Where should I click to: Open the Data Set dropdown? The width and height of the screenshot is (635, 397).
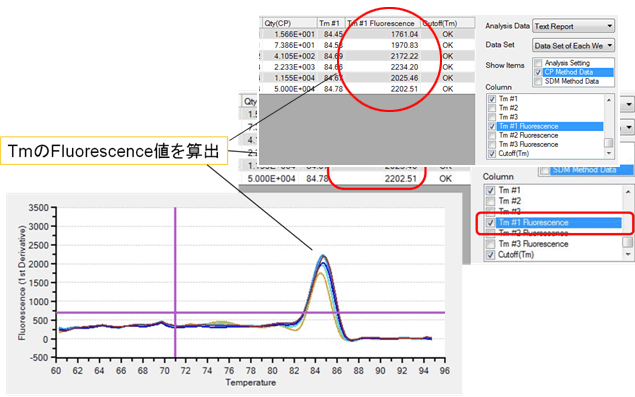coord(573,45)
